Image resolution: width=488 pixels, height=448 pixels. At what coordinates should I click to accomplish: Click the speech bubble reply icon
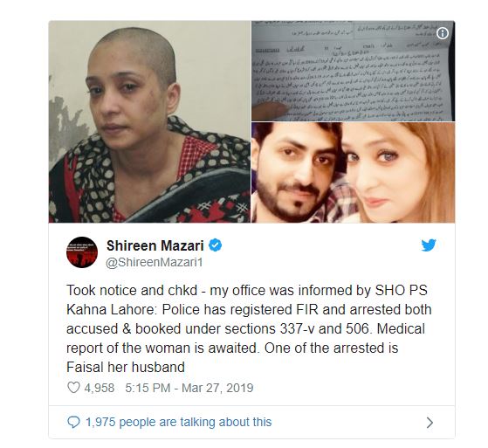tap(73, 423)
